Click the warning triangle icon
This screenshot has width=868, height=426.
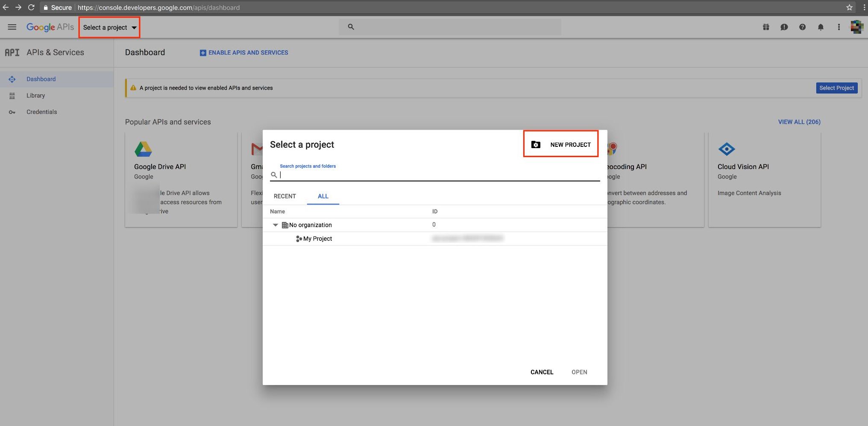(x=133, y=88)
